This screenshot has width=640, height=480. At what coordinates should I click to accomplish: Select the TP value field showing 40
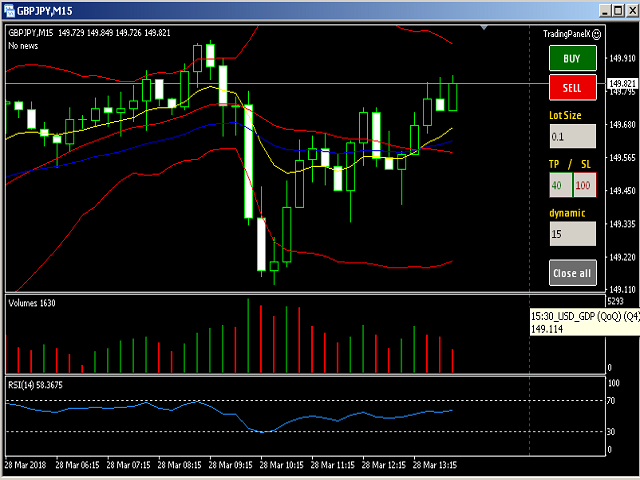coord(559,185)
